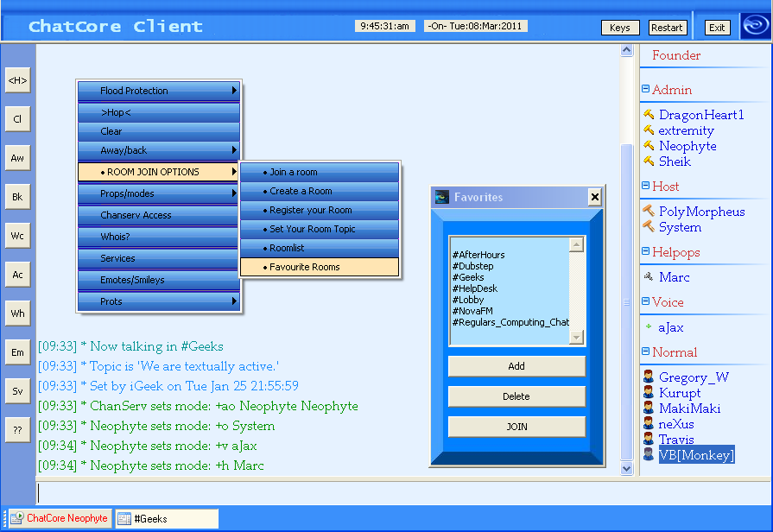773x532 pixels.
Task: Click the ChatCore swirl logo icon
Action: tap(755, 26)
